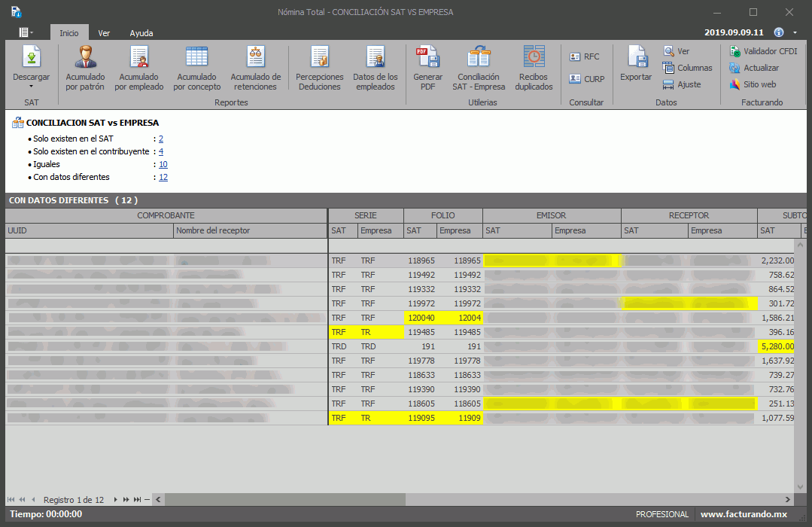Image resolution: width=812 pixels, height=527 pixels.
Task: Open the Ayuda tab
Action: pyautogui.click(x=141, y=33)
